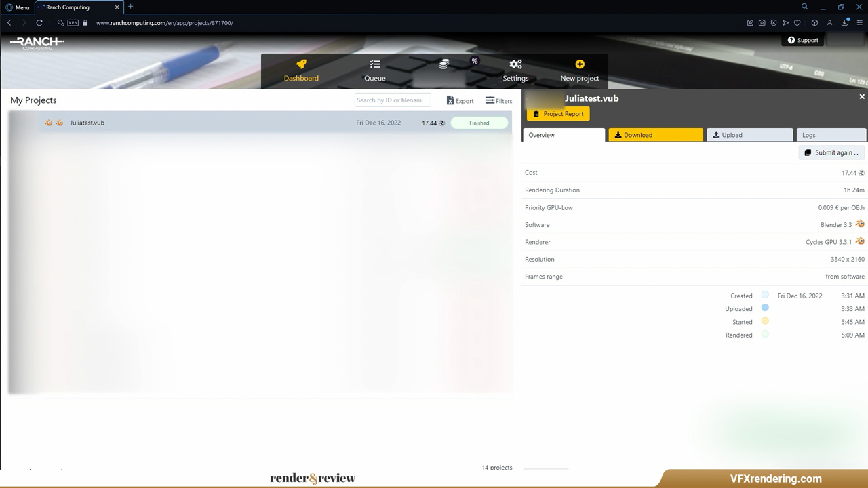The width and height of the screenshot is (868, 488).
Task: Export the projects list
Action: click(x=460, y=101)
